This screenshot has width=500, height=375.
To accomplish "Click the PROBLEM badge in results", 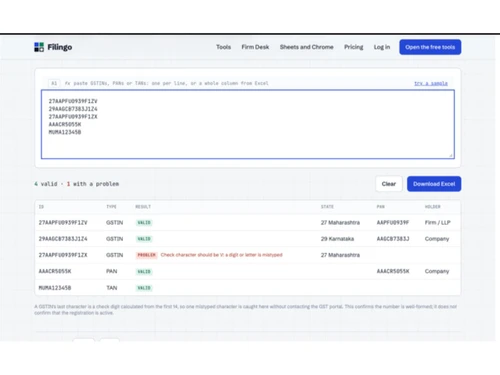I will pos(147,255).
